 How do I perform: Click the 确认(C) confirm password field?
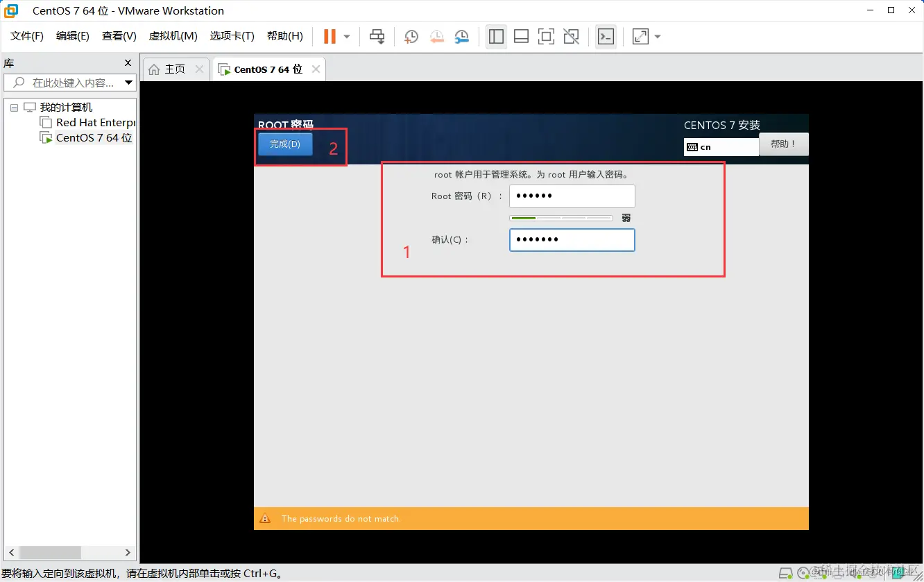(572, 240)
